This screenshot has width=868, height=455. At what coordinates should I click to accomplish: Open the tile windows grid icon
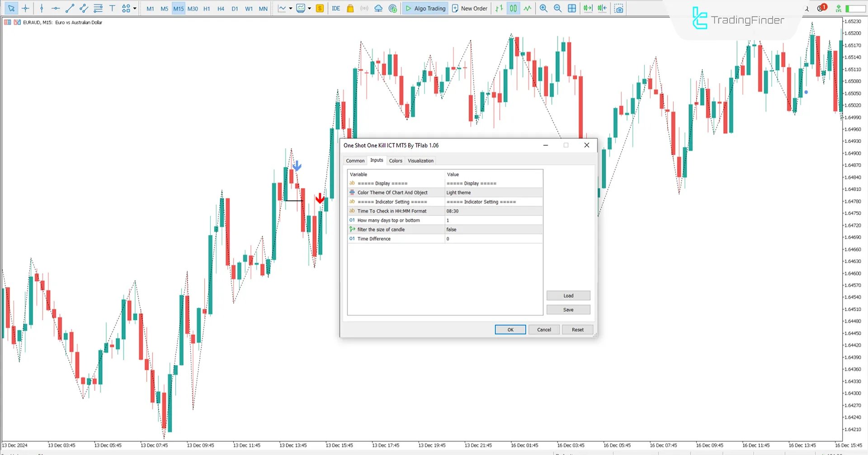[572, 9]
